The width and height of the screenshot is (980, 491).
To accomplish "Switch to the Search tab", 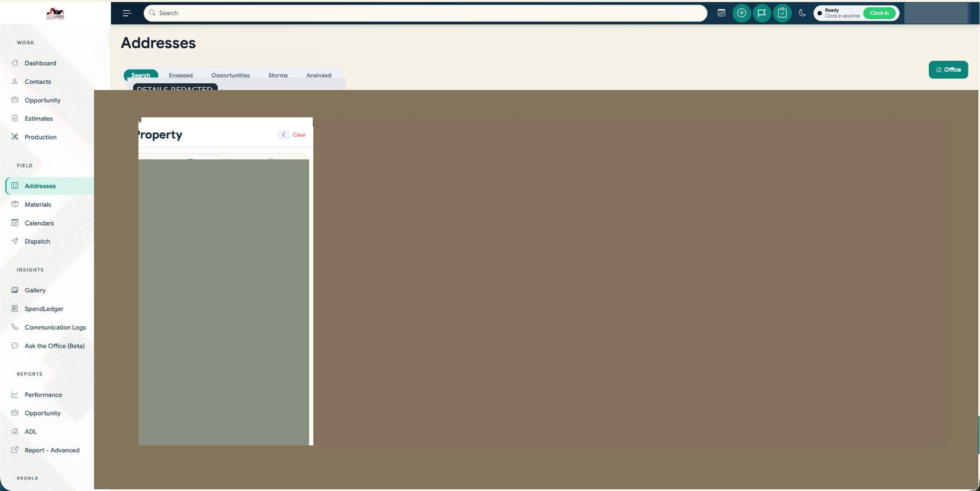I will coord(141,75).
